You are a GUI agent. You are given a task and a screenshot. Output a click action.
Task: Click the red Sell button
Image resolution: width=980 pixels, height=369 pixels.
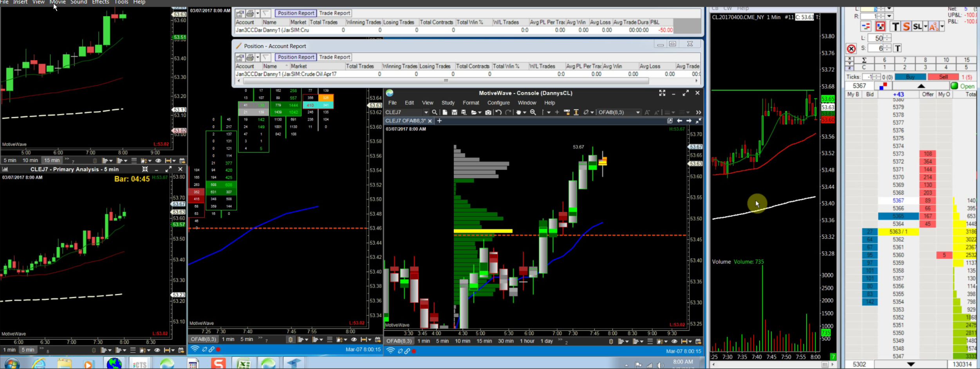pos(943,77)
